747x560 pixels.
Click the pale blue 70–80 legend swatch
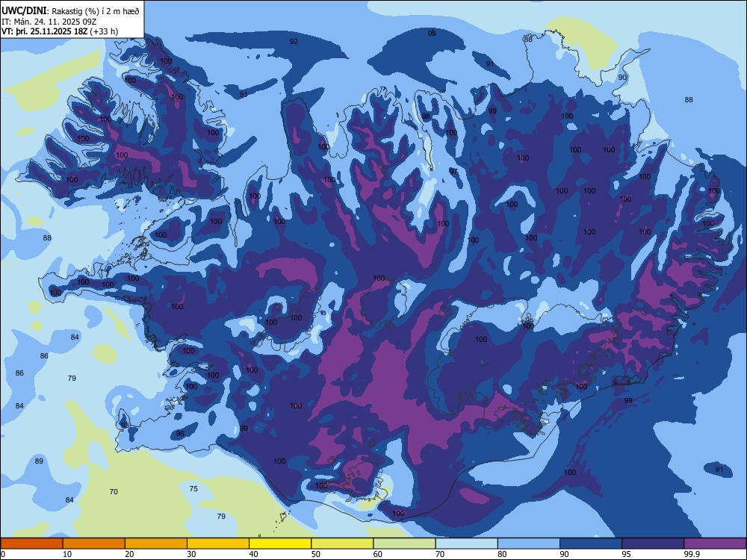466,544
